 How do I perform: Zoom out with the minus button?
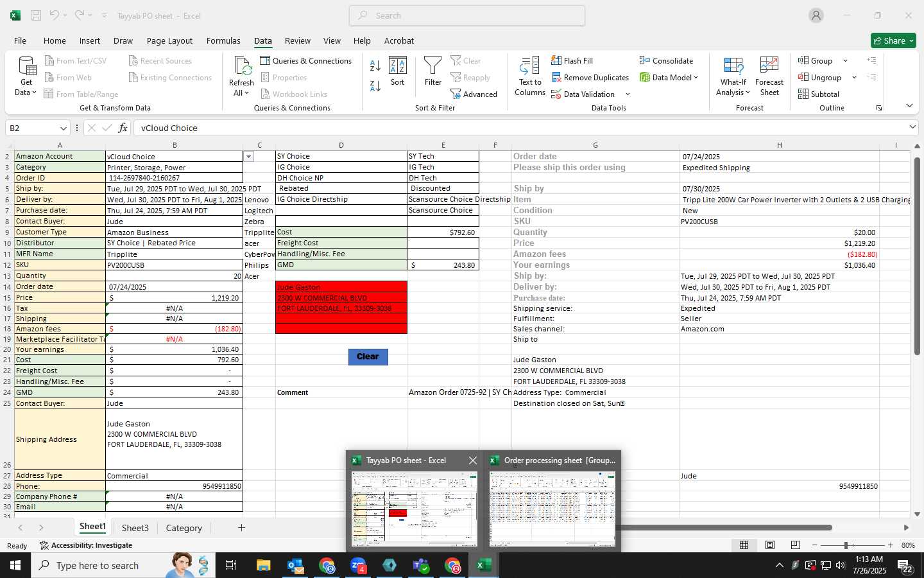(x=814, y=545)
